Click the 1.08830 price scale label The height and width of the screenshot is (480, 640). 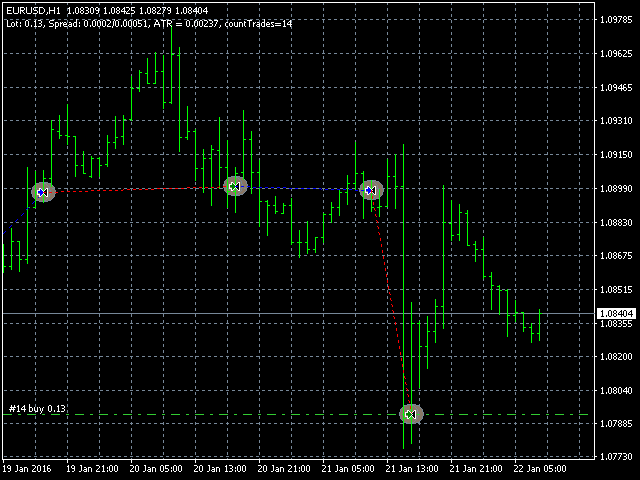tap(616, 222)
